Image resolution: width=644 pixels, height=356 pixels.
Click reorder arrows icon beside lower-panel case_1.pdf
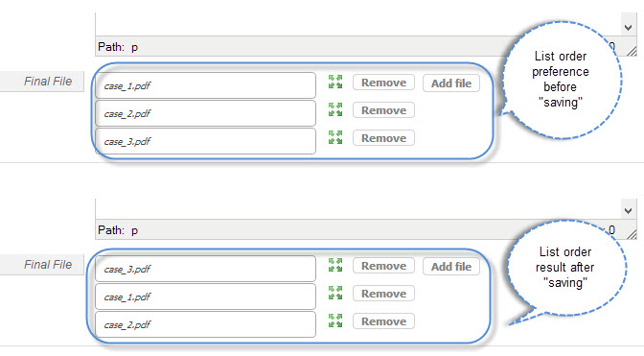[x=335, y=293]
